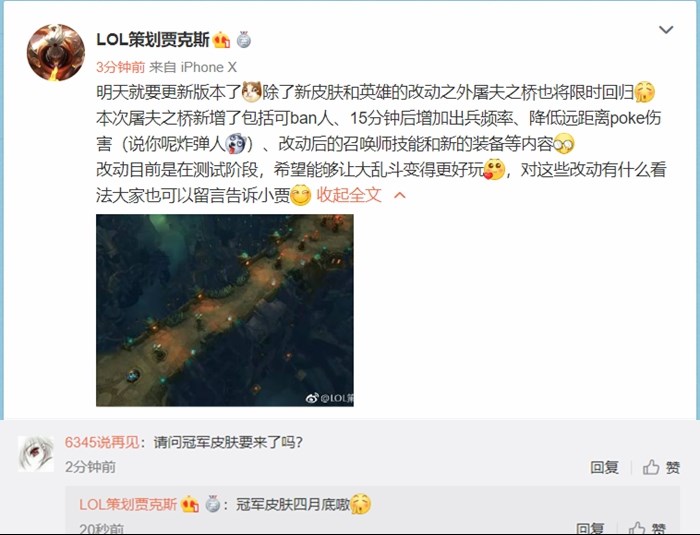
Task: Click the iPhone X source label
Action: coord(208,67)
